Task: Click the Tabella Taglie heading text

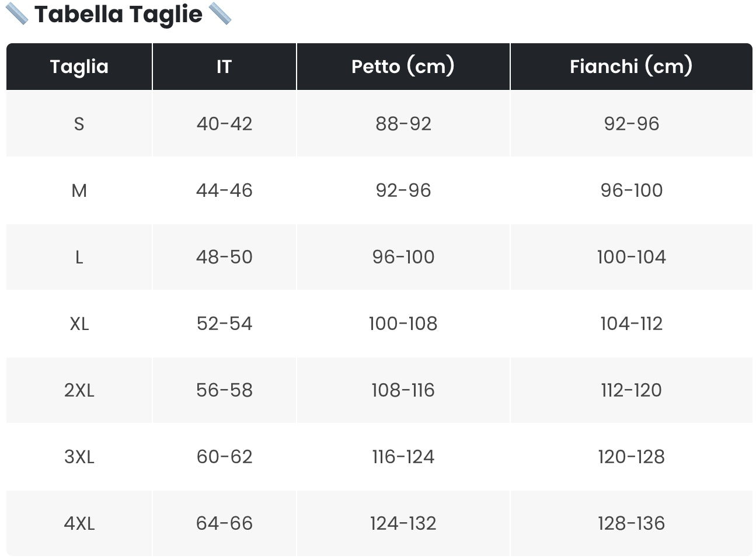Action: pyautogui.click(x=119, y=14)
